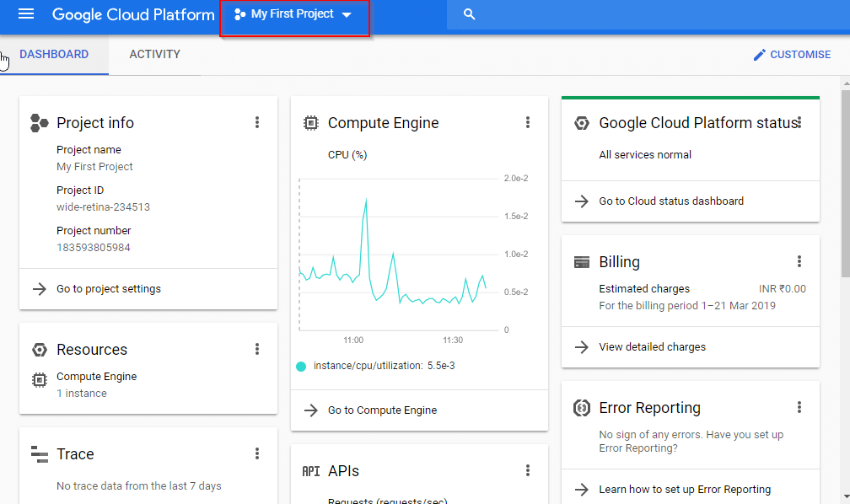Click the Project info hexagons icon
850x504 pixels.
[39, 123]
